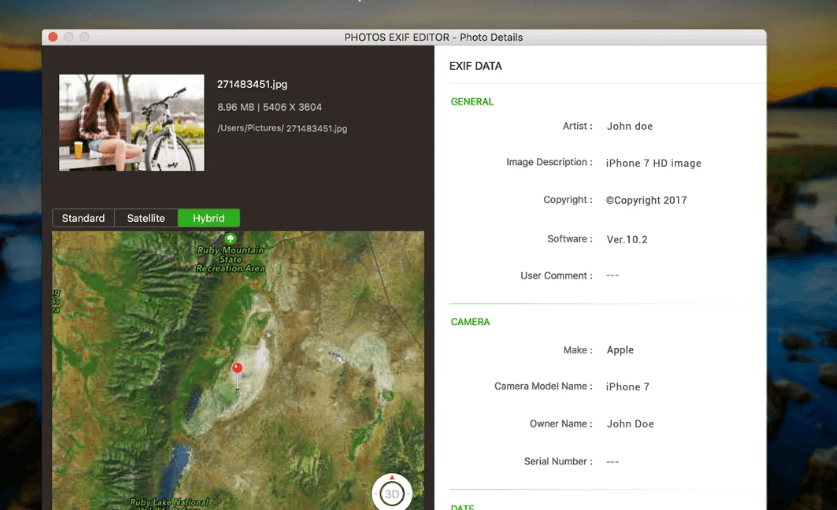The image size is (837, 510).
Task: Click the Software field label
Action: click(x=570, y=239)
